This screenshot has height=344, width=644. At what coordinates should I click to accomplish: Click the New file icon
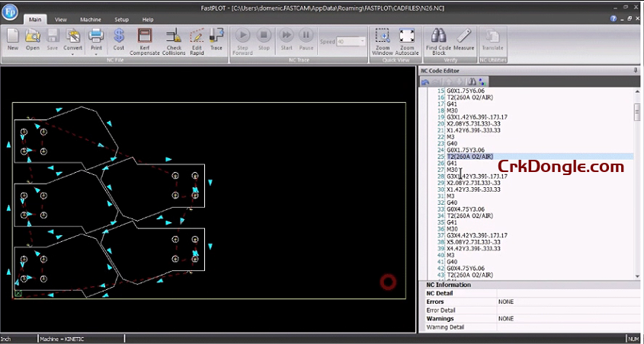click(13, 37)
